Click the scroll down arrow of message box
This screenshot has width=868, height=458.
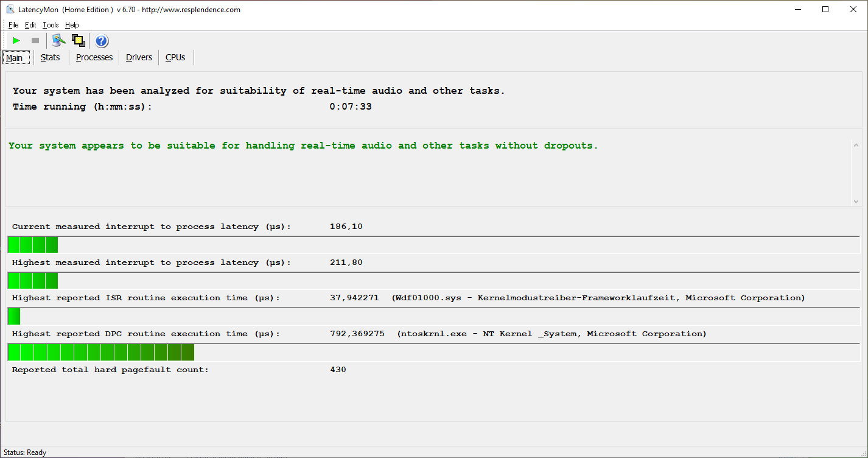tap(856, 201)
